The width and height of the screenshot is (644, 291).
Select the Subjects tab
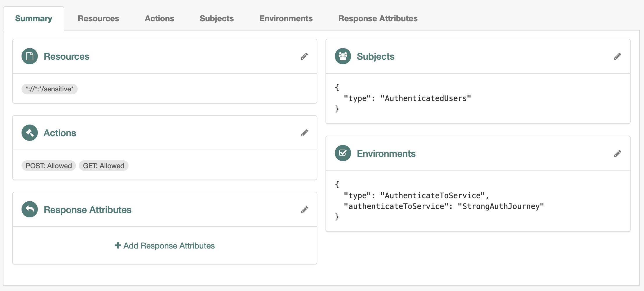pos(217,19)
